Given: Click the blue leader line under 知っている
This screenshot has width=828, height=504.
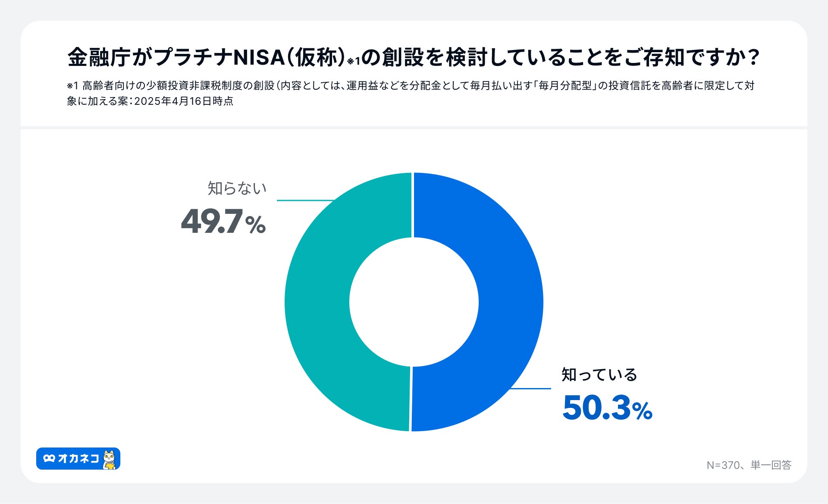Looking at the screenshot, I should (530, 388).
